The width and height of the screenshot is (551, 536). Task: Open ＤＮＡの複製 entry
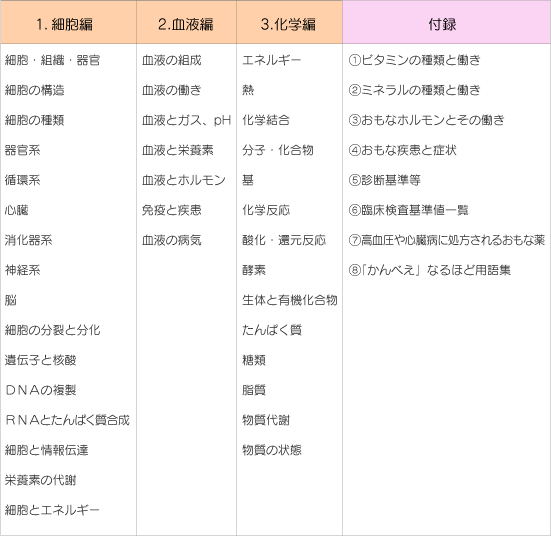pyautogui.click(x=40, y=390)
